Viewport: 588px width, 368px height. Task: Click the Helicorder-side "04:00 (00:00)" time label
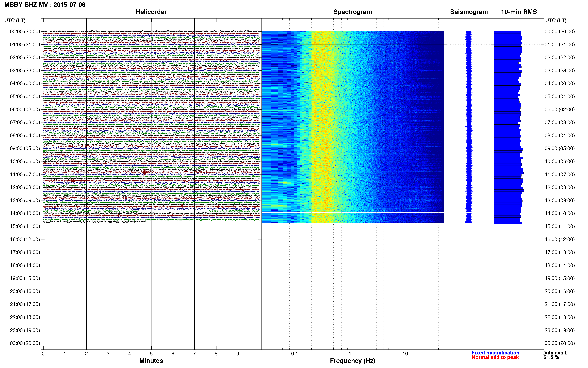25,83
